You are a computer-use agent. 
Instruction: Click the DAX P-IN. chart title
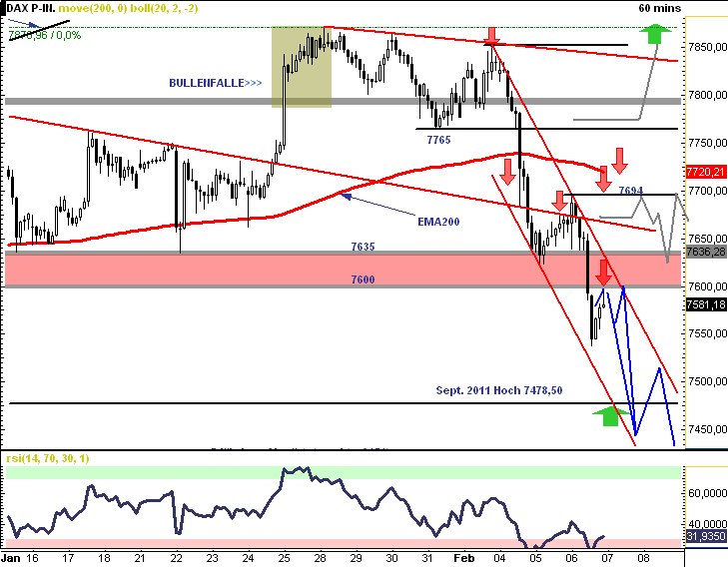(x=31, y=8)
